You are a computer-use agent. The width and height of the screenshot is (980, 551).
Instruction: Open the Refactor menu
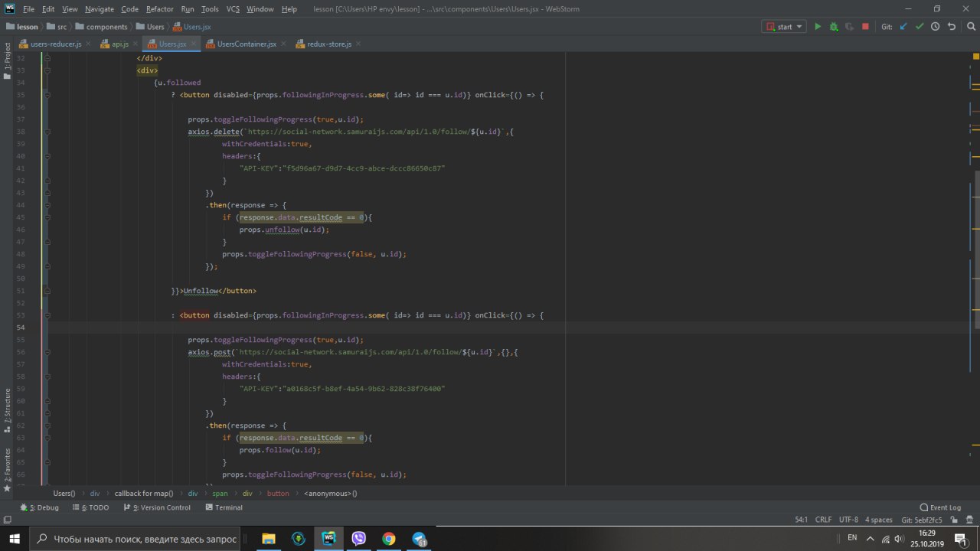click(x=159, y=9)
